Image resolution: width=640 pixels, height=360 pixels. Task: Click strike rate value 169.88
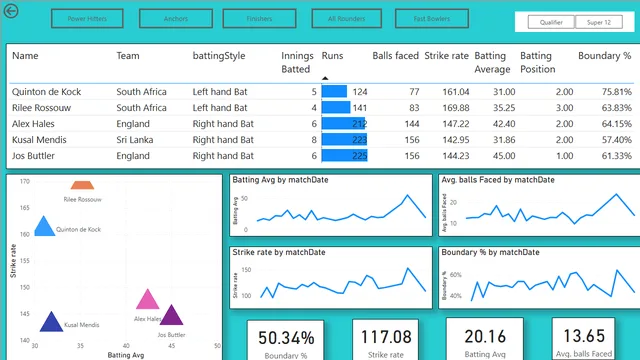[456, 108]
